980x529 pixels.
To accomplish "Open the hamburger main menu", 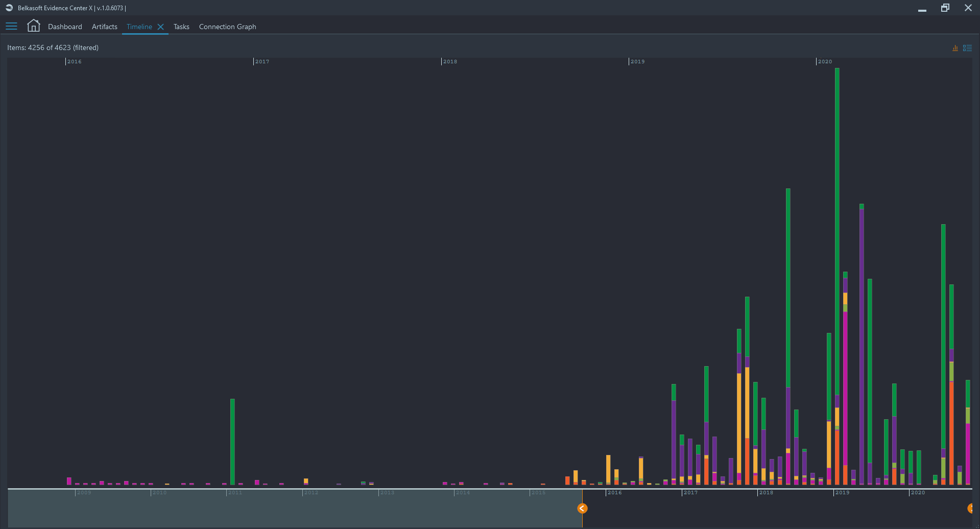I will click(x=11, y=27).
